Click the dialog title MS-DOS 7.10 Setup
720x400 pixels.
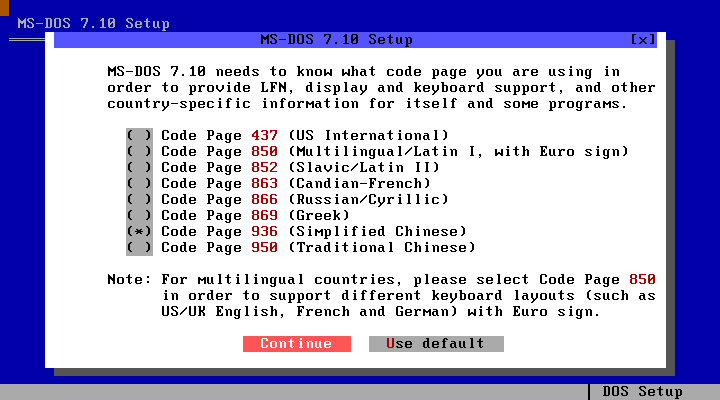click(337, 40)
